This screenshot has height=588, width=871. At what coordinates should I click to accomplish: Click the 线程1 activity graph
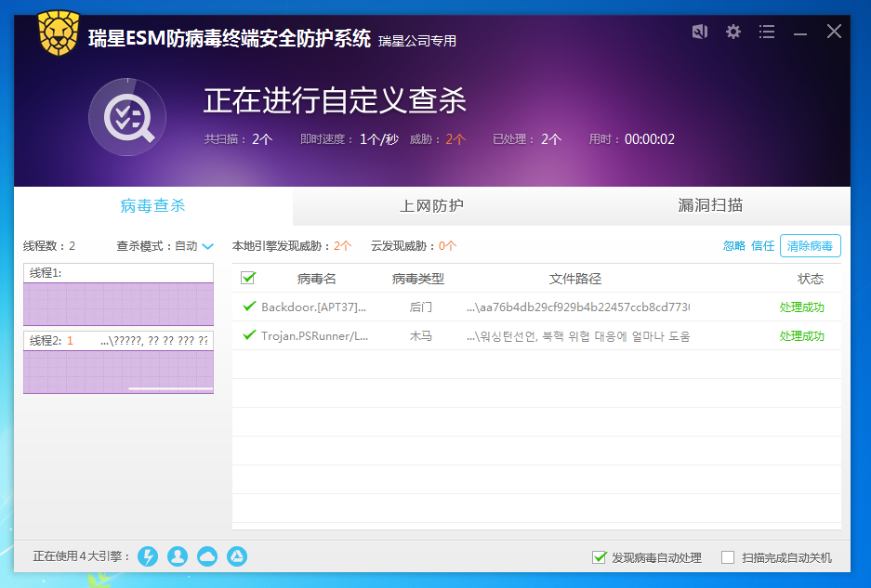(x=118, y=304)
